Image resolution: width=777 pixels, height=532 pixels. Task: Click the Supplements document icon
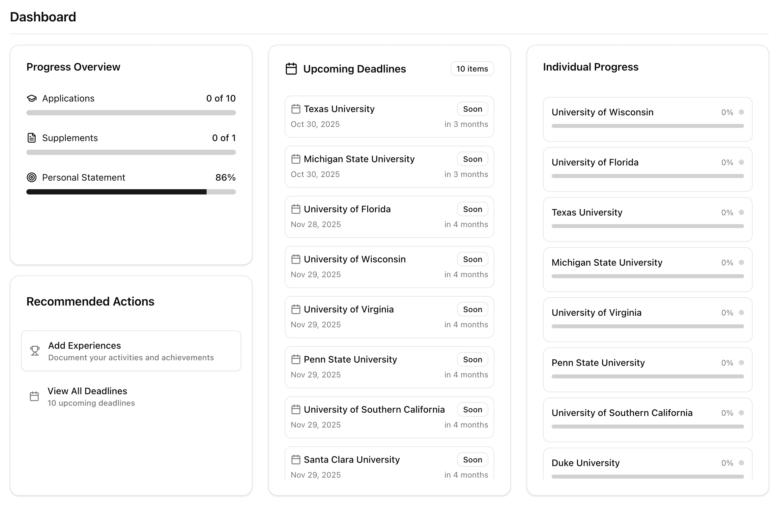coord(31,138)
